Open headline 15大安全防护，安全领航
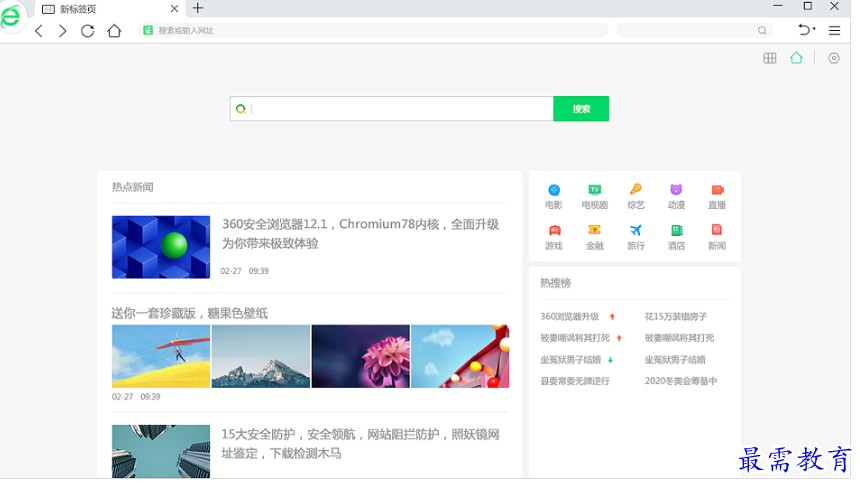 tap(360, 444)
